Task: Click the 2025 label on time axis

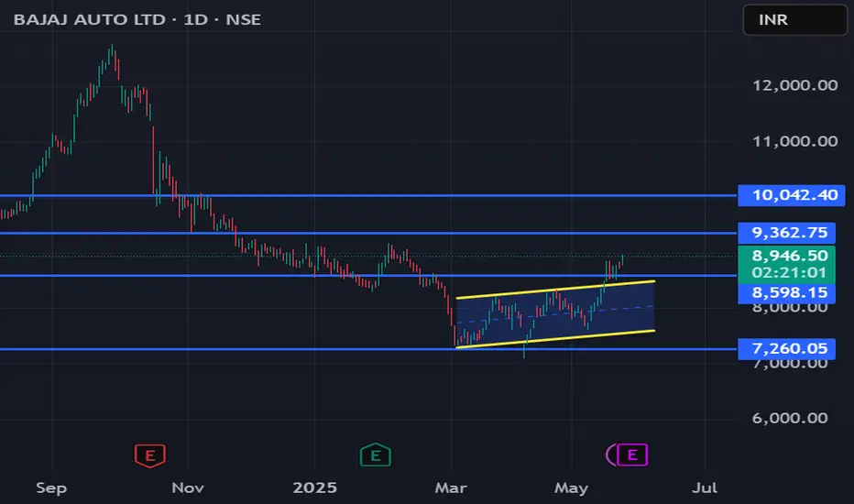Action: (315, 488)
